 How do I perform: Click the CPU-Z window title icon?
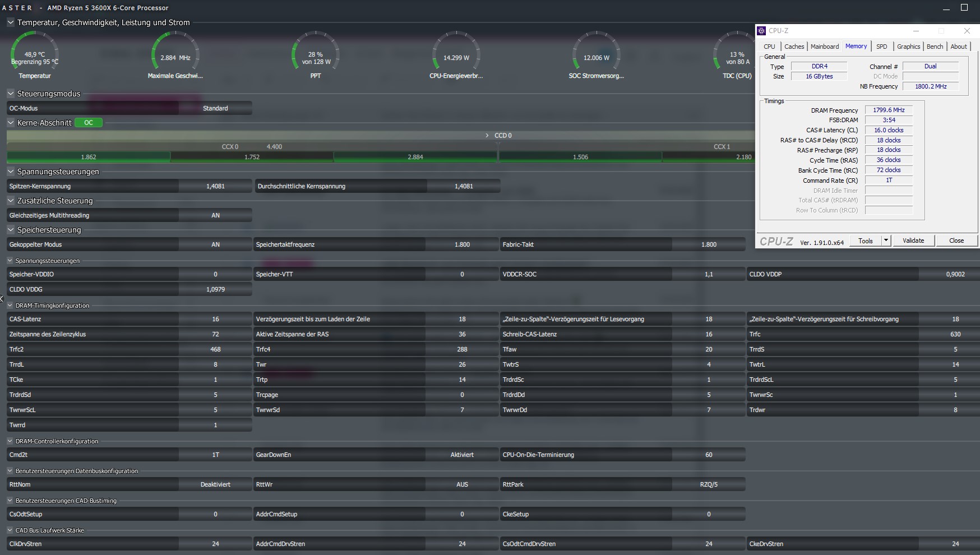tap(761, 31)
